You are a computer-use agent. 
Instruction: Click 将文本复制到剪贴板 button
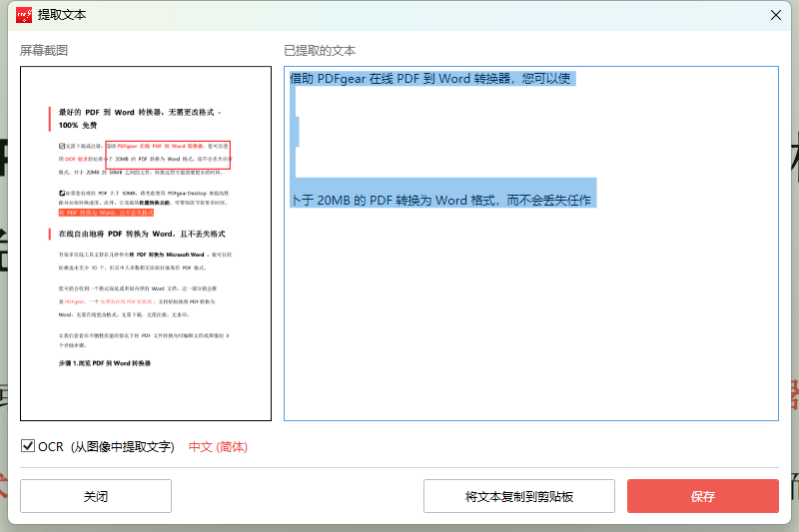pos(518,496)
